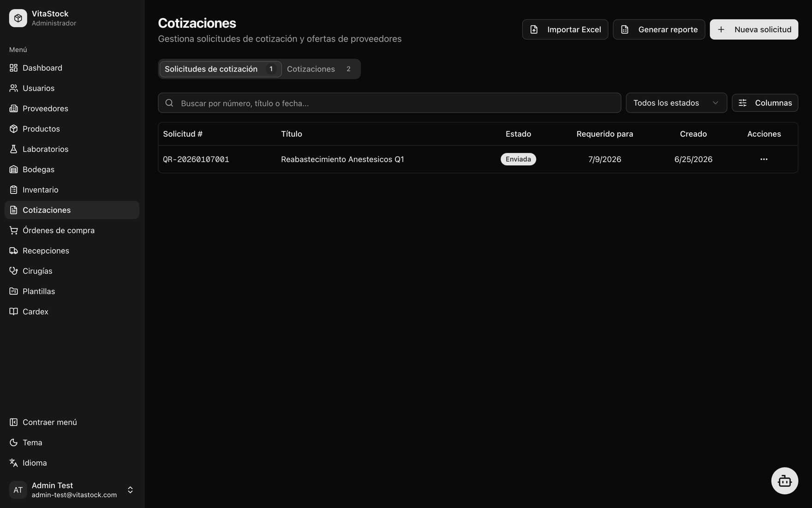The width and height of the screenshot is (812, 508).
Task: Click the 7/9/2026 required date
Action: click(x=604, y=159)
